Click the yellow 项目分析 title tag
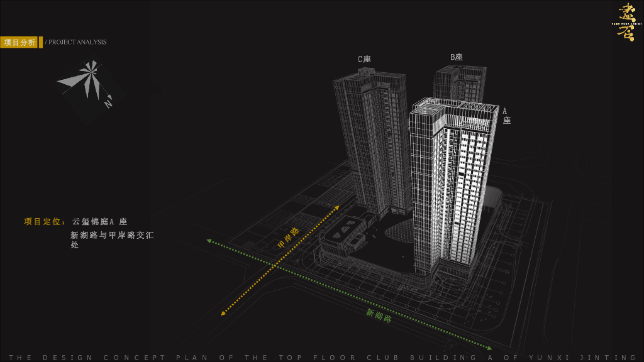The height and width of the screenshot is (362, 644). click(19, 42)
